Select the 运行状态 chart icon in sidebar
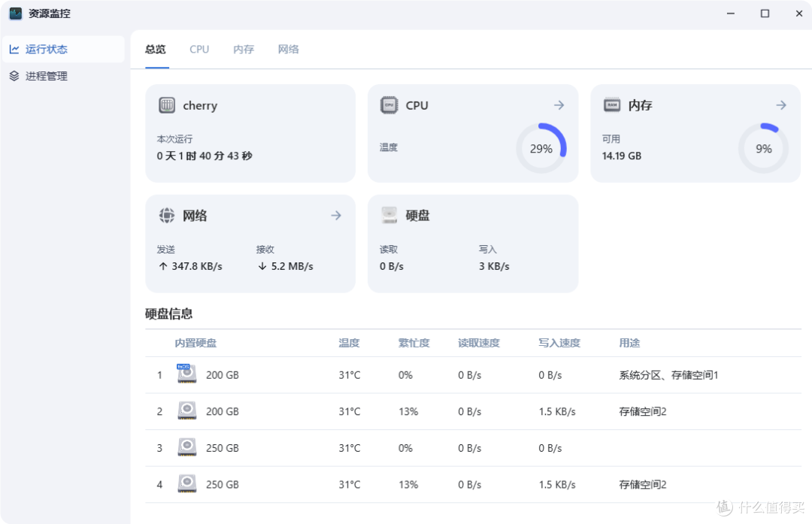Viewport: 812px width, 524px height. (15, 49)
